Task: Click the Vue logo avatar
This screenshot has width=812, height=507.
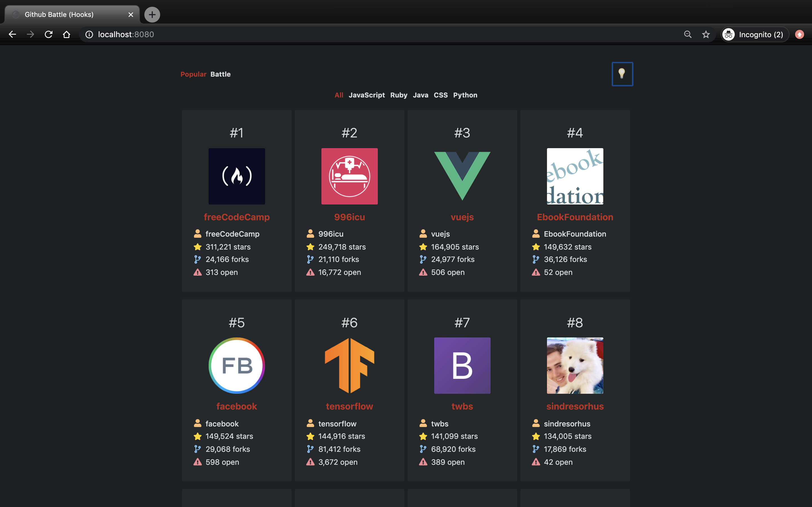Action: click(462, 176)
